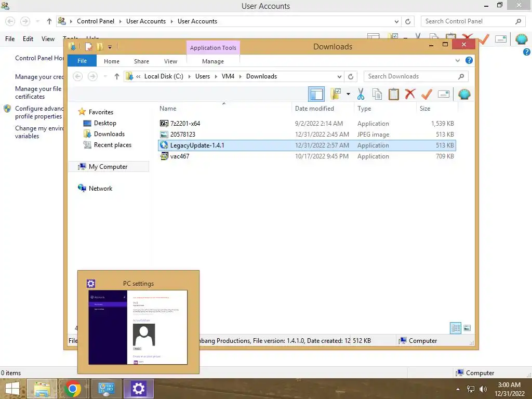Open View menu in User Accounts window
532x399 pixels.
48,39
